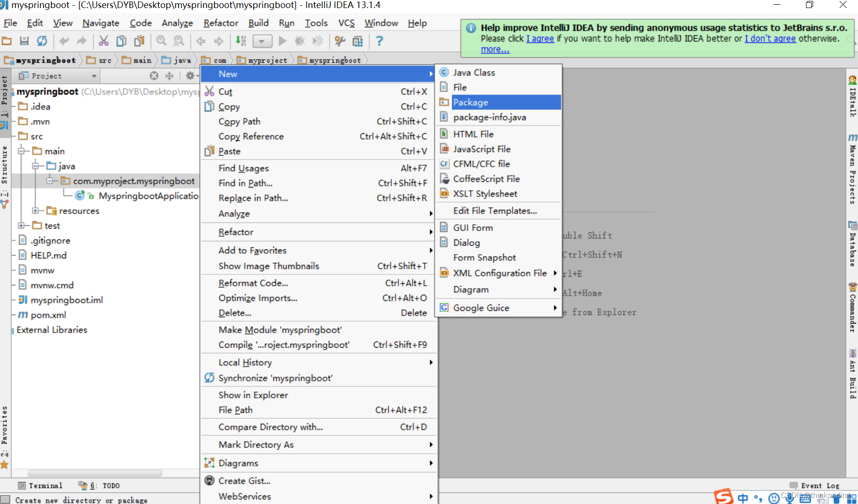
Task: Click the 'more...' link in notification
Action: tap(495, 49)
